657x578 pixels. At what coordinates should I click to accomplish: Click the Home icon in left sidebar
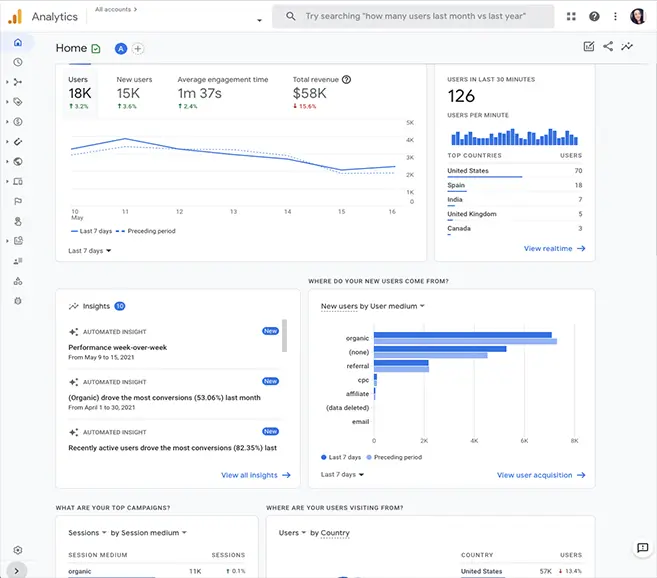click(x=18, y=43)
